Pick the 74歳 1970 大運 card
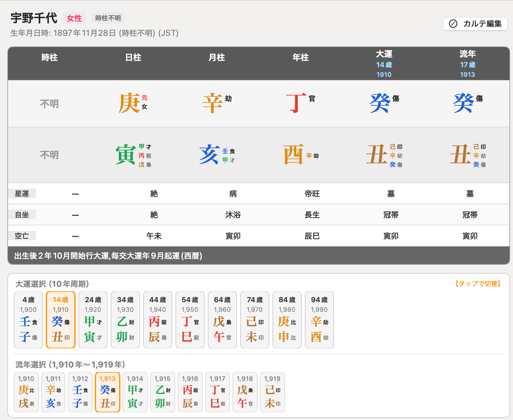This screenshot has height=420, width=513. [x=255, y=319]
